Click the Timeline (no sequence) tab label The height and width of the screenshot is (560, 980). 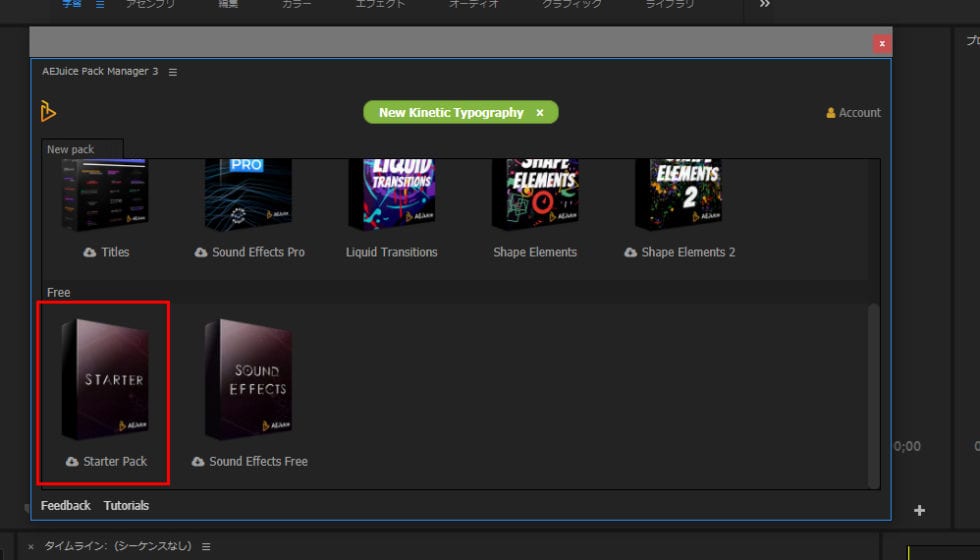point(118,546)
